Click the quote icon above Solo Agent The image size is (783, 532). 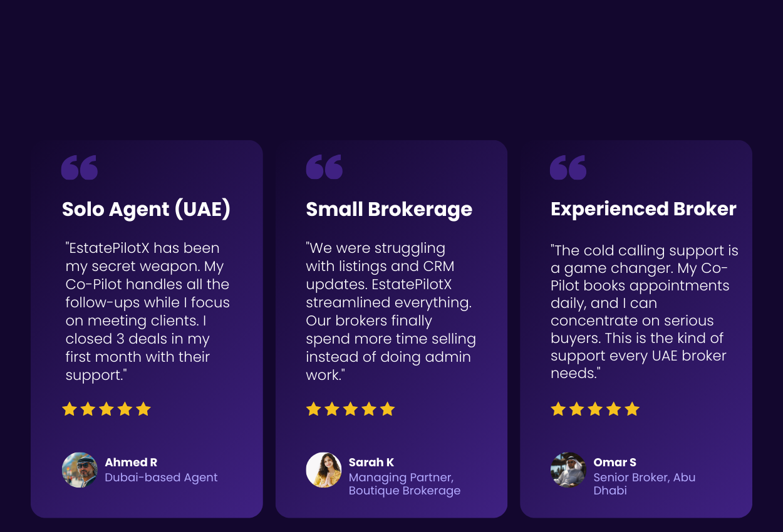80,168
